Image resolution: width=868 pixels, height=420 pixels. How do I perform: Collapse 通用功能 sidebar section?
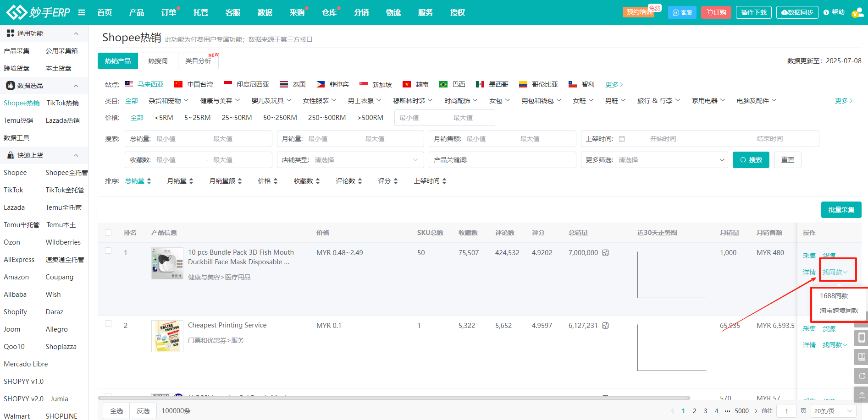coord(76,33)
